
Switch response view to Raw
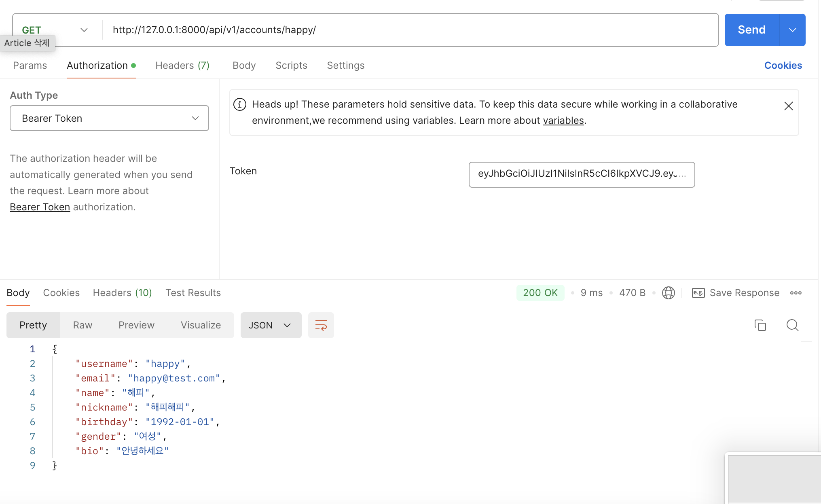tap(83, 325)
